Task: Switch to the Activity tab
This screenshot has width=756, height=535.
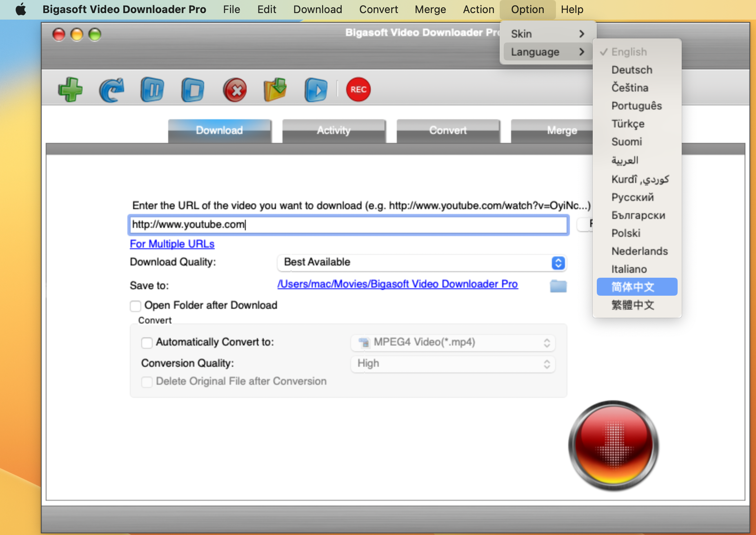Action: click(x=334, y=131)
